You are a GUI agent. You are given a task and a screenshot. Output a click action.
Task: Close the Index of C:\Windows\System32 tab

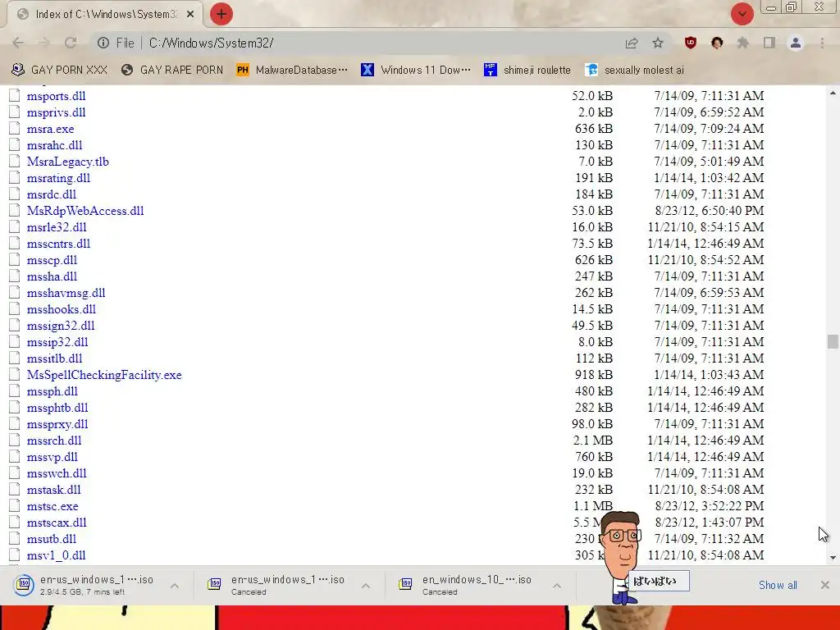190,15
